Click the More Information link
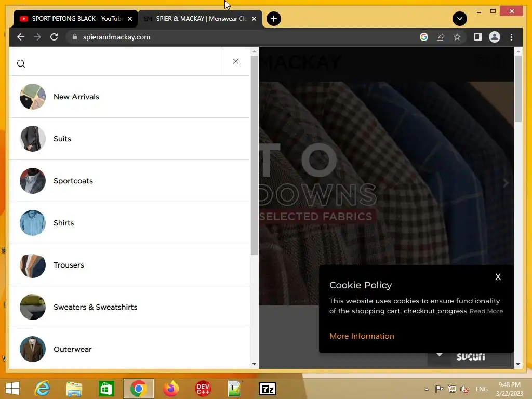The height and width of the screenshot is (399, 532). (362, 336)
